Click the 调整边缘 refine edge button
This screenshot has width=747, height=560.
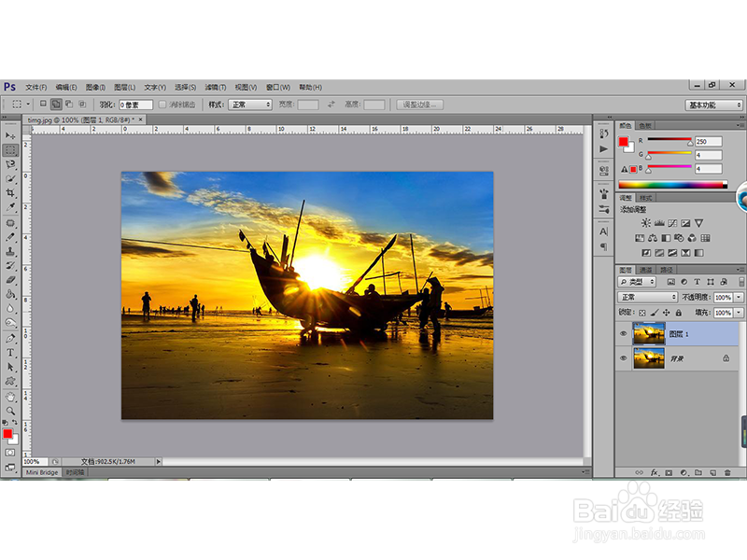(x=419, y=105)
